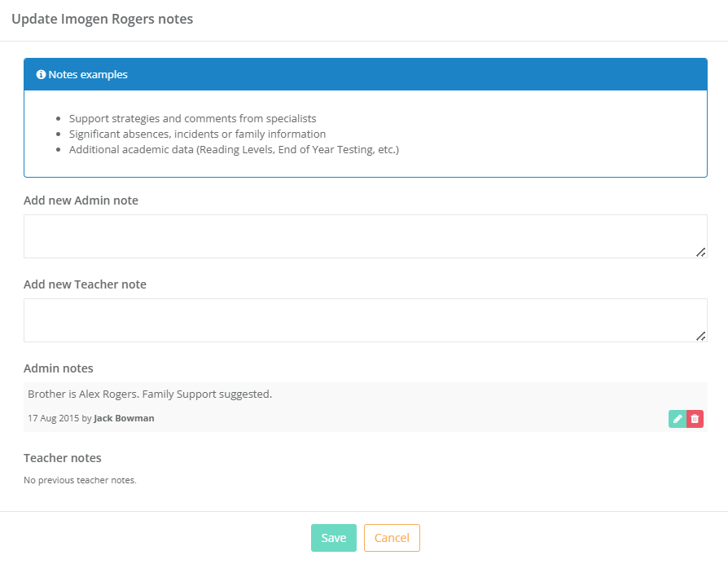This screenshot has width=728, height=564.
Task: Click the pencil edit icon on admin note
Action: 678,419
